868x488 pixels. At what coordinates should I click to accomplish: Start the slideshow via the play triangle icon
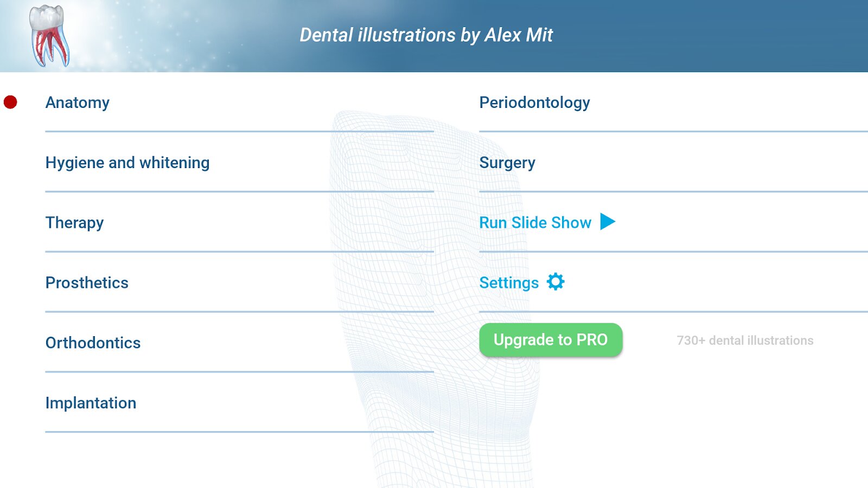point(608,222)
